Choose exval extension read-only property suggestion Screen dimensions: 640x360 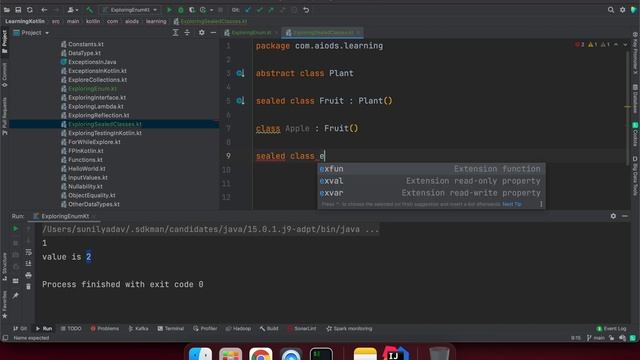pyautogui.click(x=431, y=181)
